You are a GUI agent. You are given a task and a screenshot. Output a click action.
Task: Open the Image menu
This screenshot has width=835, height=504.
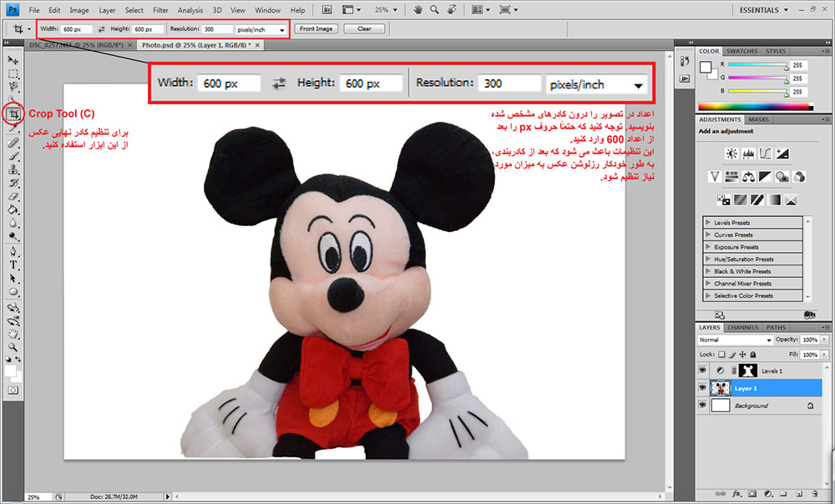click(x=79, y=10)
